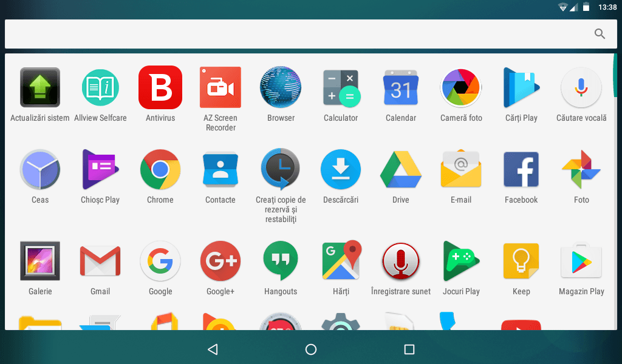622x364 pixels.
Task: Tap the 13:38 clock in status bar
Action: [607, 7]
